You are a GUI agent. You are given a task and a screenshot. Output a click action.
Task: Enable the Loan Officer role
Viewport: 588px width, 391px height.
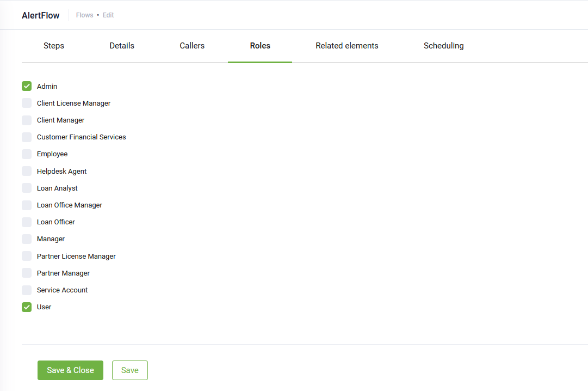(27, 222)
